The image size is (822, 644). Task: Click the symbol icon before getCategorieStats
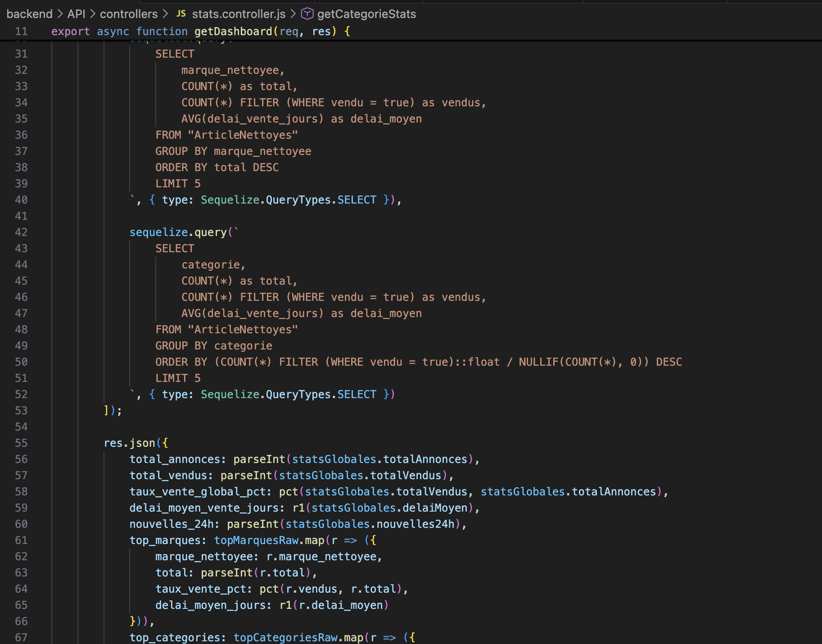[307, 14]
